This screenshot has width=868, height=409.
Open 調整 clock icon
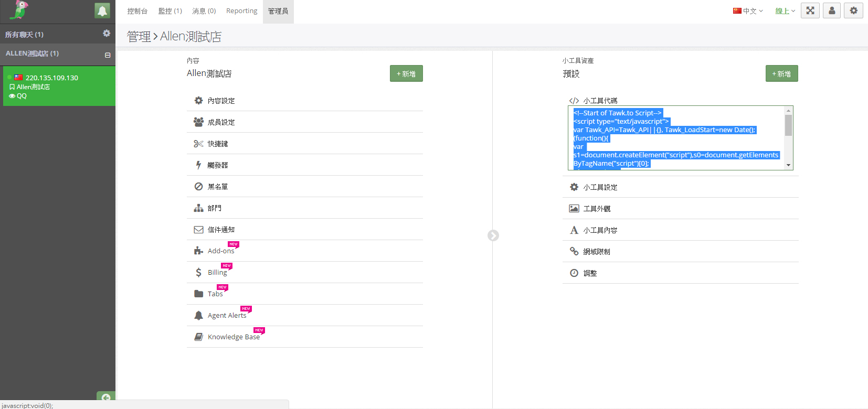pyautogui.click(x=574, y=273)
